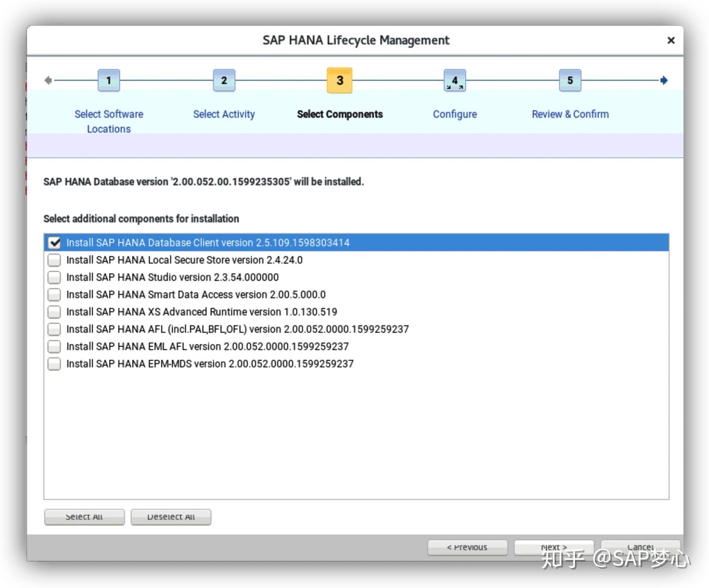Select the EML AFL version row text
The width and height of the screenshot is (709, 588).
[207, 346]
